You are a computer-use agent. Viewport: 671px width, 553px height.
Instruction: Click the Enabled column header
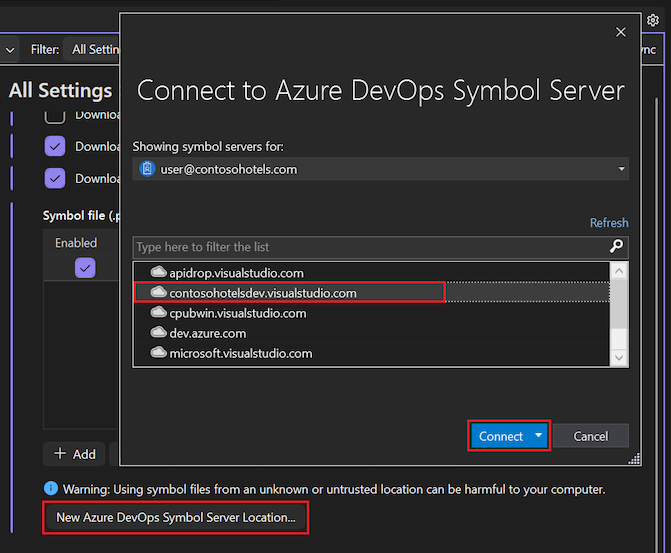tap(76, 243)
